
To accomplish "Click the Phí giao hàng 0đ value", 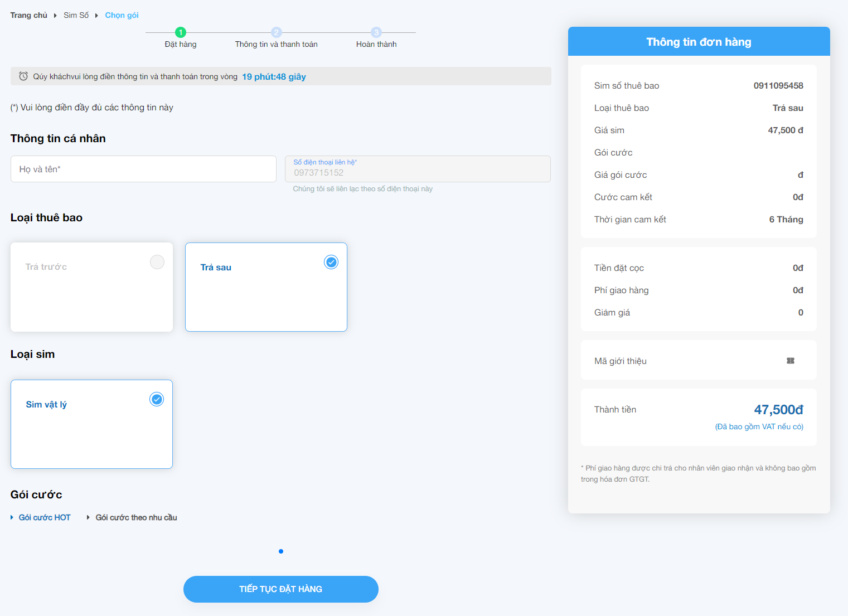I will 798,290.
